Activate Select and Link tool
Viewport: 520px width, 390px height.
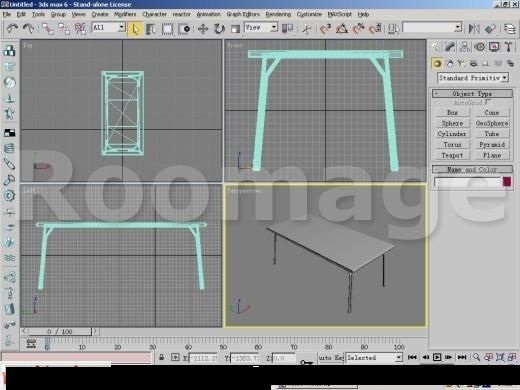point(48,29)
